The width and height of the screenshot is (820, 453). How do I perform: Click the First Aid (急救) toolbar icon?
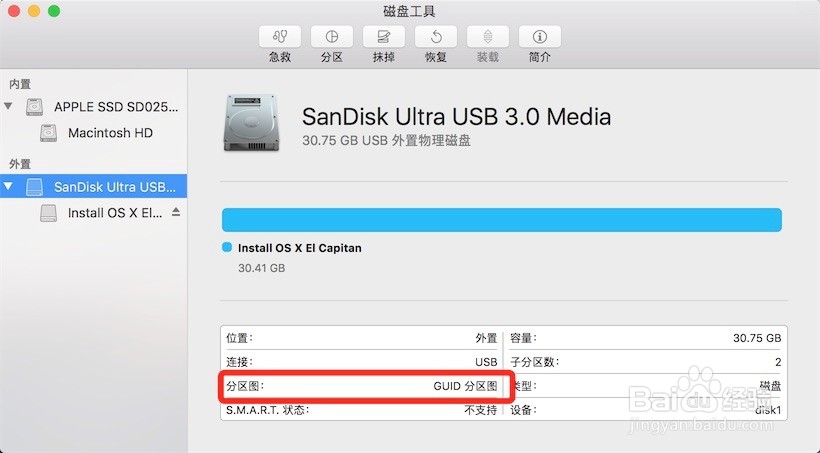click(280, 37)
